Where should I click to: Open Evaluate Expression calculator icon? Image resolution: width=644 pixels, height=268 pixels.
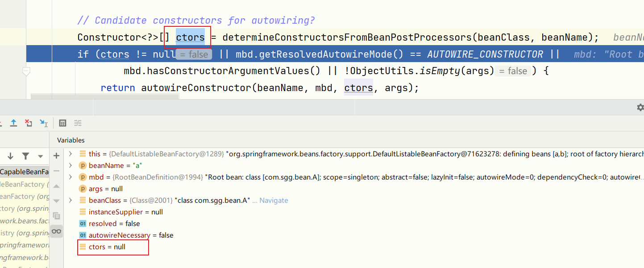point(63,123)
